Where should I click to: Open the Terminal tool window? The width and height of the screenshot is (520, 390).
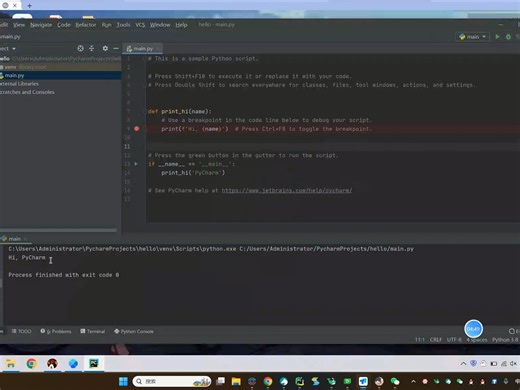pyautogui.click(x=93, y=331)
